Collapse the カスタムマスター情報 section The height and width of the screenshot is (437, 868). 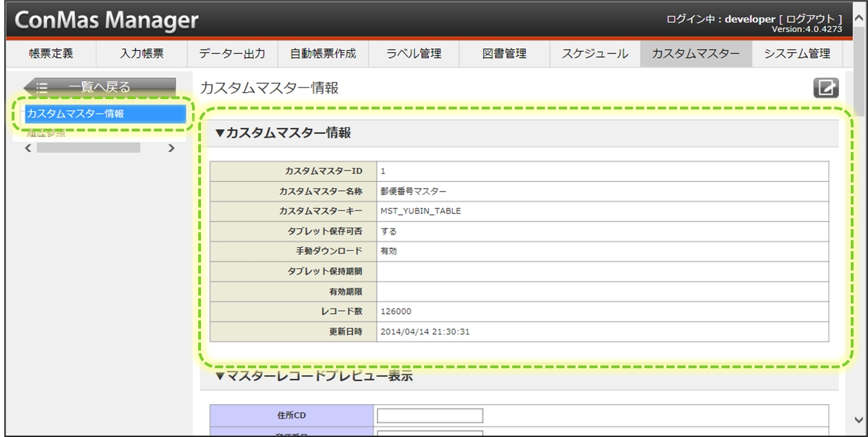click(x=220, y=134)
